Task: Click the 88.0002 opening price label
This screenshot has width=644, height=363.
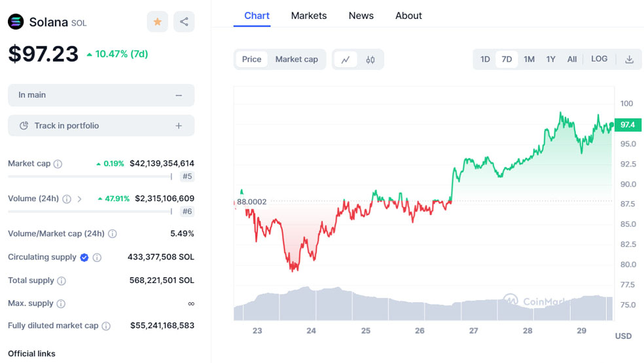Action: (x=251, y=202)
